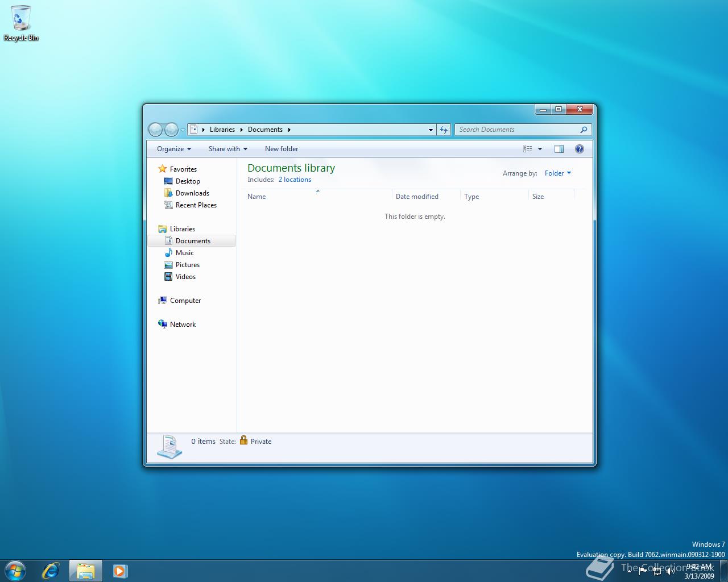Image resolution: width=728 pixels, height=582 pixels.
Task: Maximize the Documents window
Action: point(559,109)
